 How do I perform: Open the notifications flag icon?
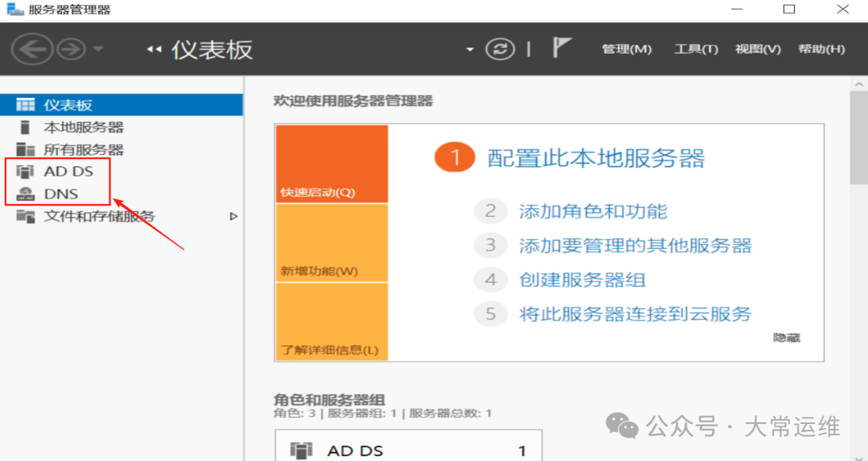pos(561,47)
